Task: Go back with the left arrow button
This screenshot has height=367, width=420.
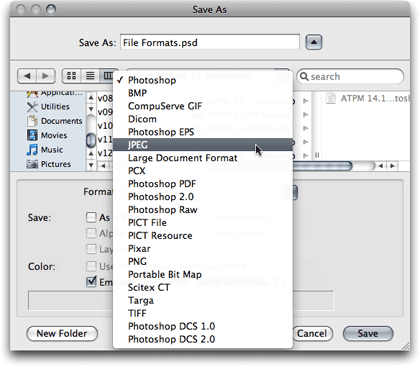Action: [27, 76]
